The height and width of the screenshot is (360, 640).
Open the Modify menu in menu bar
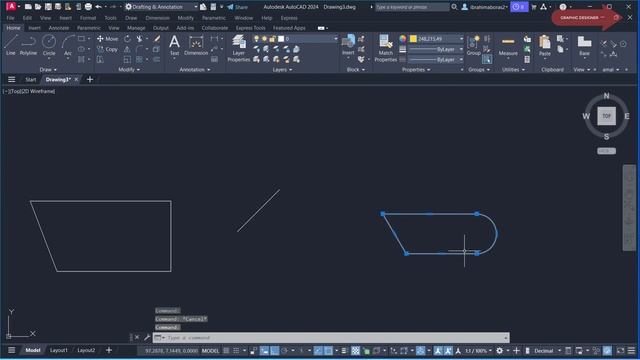coord(186,18)
